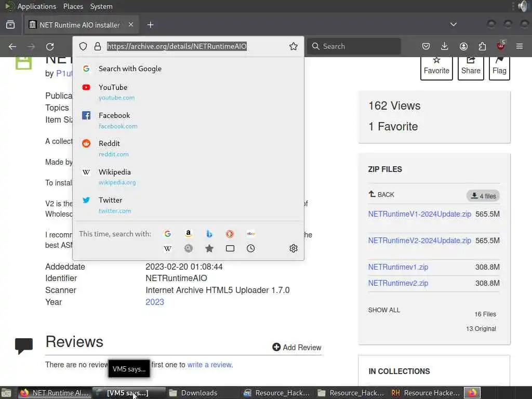Image resolution: width=532 pixels, height=399 pixels.
Task: Click the show desktop icon at the taskbar start
Action: (x=6, y=393)
